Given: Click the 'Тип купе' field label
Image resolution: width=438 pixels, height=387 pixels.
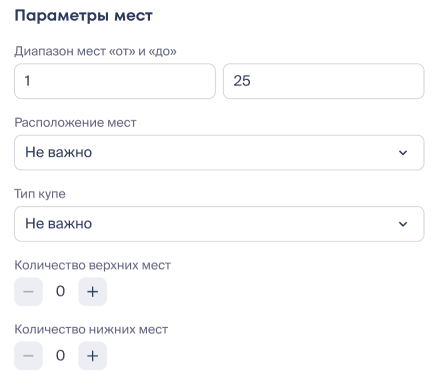Looking at the screenshot, I should coord(40,194).
